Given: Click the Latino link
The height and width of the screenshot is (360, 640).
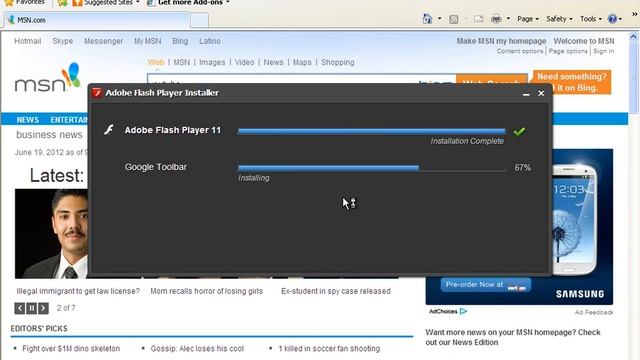Looking at the screenshot, I should point(210,41).
